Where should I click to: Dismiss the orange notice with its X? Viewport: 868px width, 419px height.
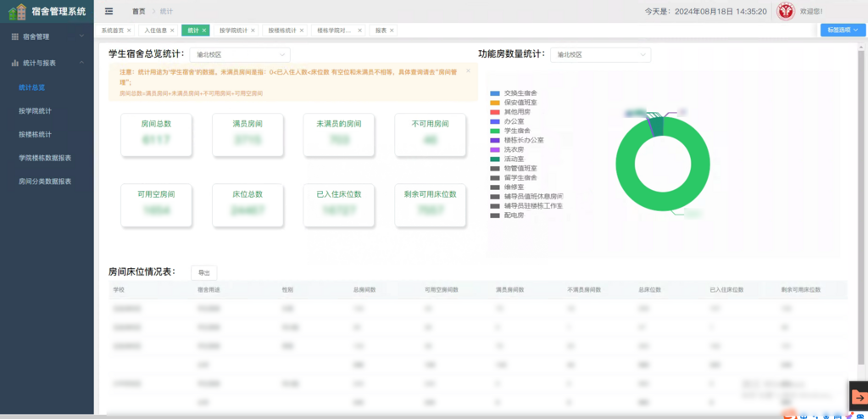click(468, 71)
